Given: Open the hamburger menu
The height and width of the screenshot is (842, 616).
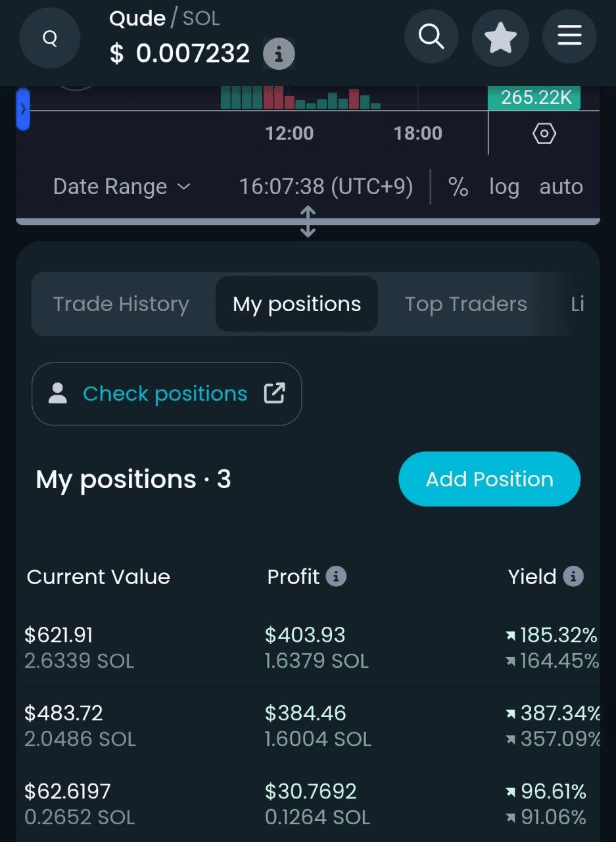Looking at the screenshot, I should click(569, 36).
